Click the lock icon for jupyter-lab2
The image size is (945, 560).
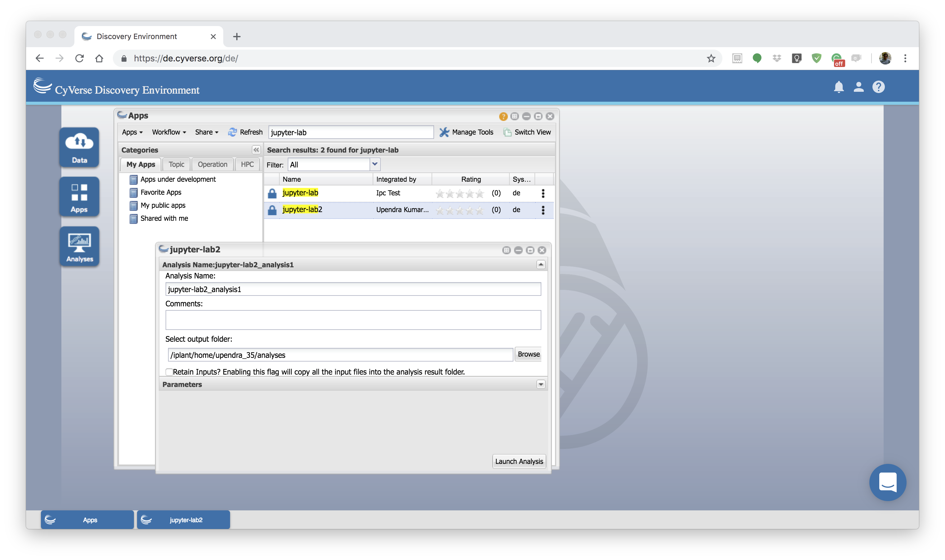click(x=272, y=210)
